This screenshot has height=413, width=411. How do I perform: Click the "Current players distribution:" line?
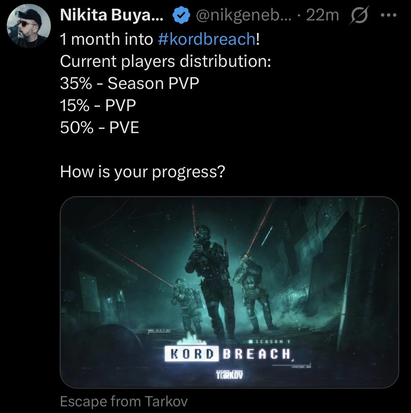point(166,61)
